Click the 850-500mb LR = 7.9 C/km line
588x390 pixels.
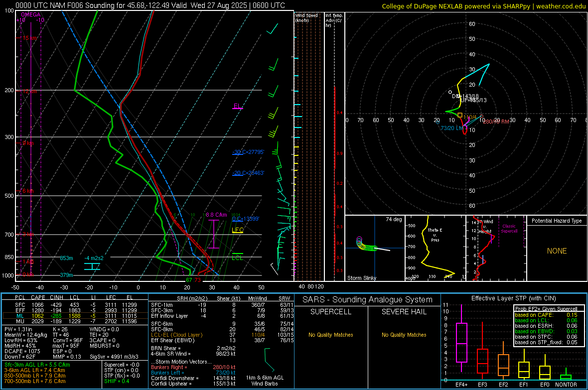click(x=35, y=376)
